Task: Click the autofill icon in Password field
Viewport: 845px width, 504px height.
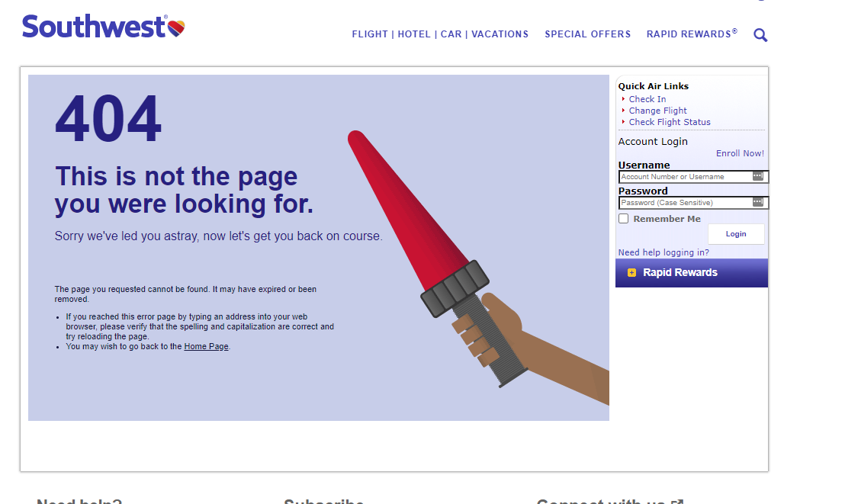Action: 757,202
